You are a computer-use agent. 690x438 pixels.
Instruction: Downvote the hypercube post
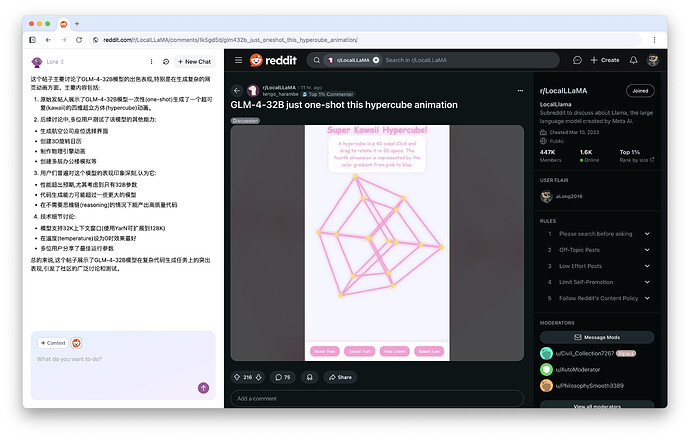click(x=259, y=377)
